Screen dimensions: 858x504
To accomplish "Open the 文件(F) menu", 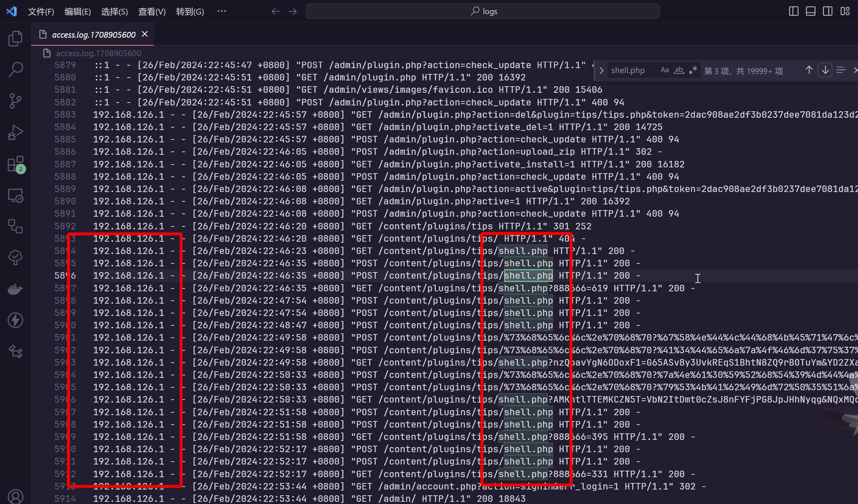I will [x=41, y=12].
